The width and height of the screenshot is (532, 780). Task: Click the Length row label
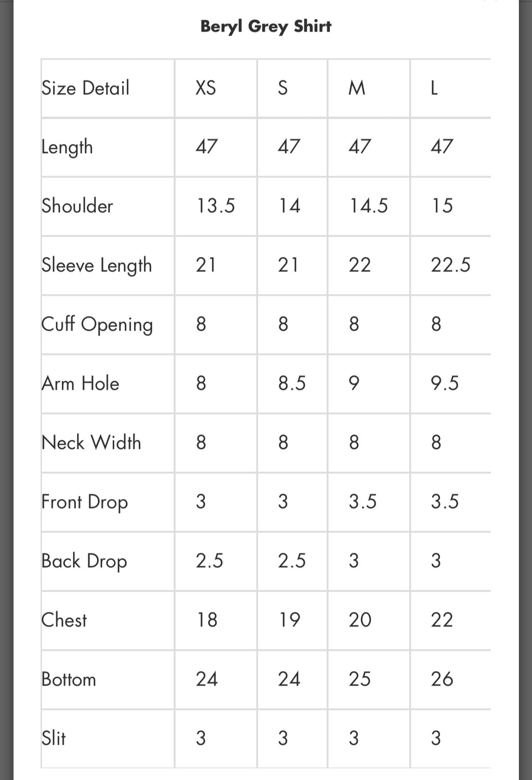(67, 147)
